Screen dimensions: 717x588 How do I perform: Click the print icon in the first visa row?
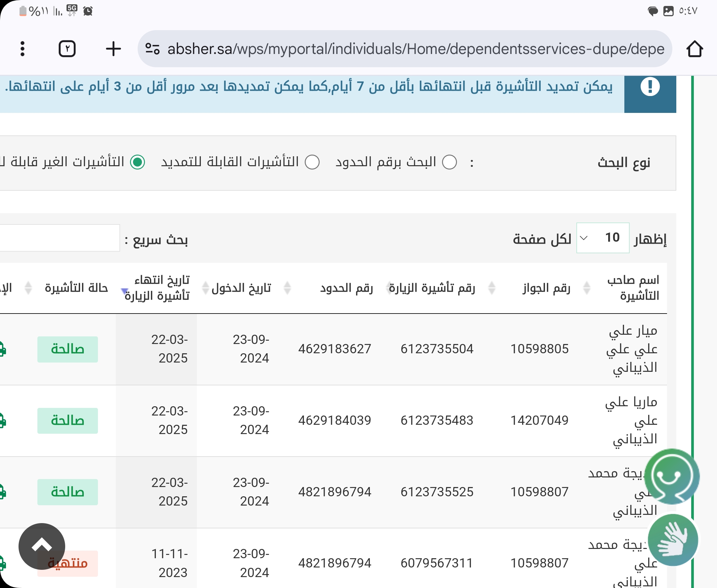point(2,349)
